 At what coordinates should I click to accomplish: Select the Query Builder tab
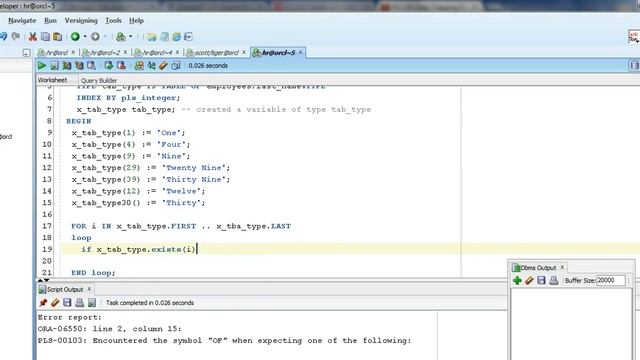pos(99,80)
